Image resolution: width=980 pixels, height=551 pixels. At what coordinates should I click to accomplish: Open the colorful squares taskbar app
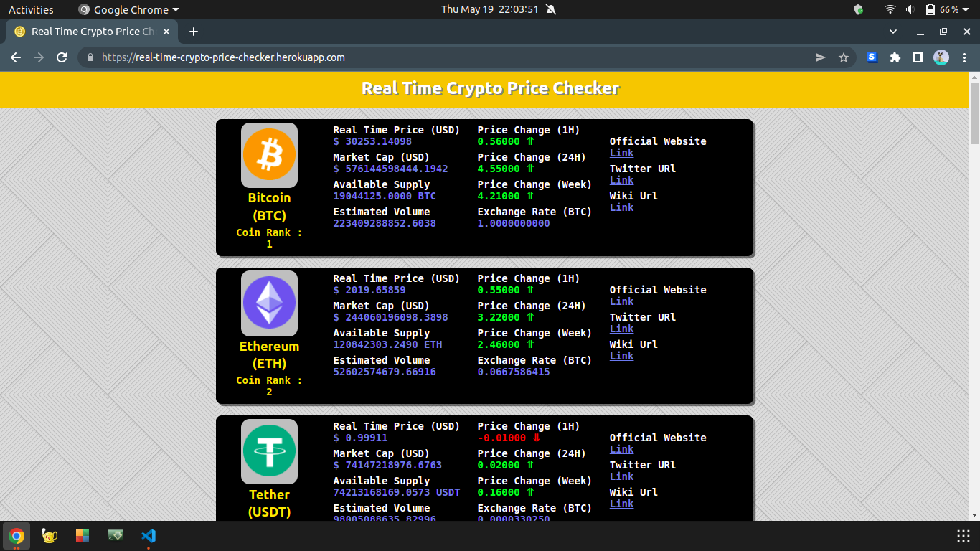pos(83,536)
